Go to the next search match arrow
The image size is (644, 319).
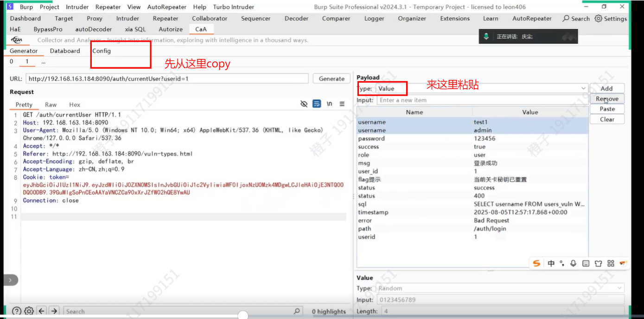(x=54, y=311)
